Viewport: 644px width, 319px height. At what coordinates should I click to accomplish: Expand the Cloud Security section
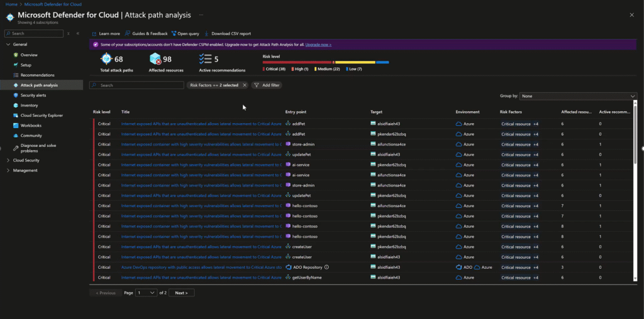[8, 160]
